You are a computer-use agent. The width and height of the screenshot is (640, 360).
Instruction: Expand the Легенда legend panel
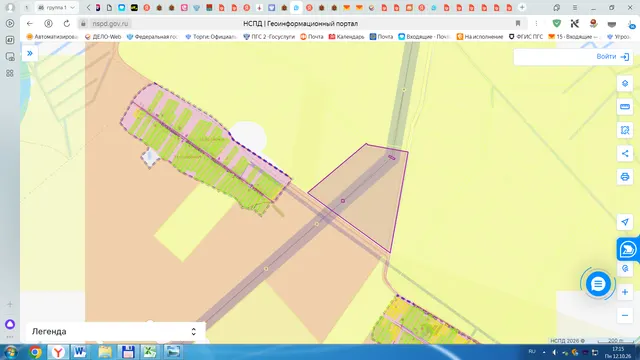[116, 331]
